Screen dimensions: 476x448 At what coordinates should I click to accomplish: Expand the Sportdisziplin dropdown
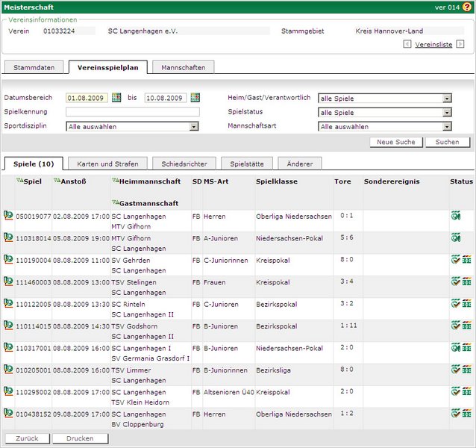194,127
